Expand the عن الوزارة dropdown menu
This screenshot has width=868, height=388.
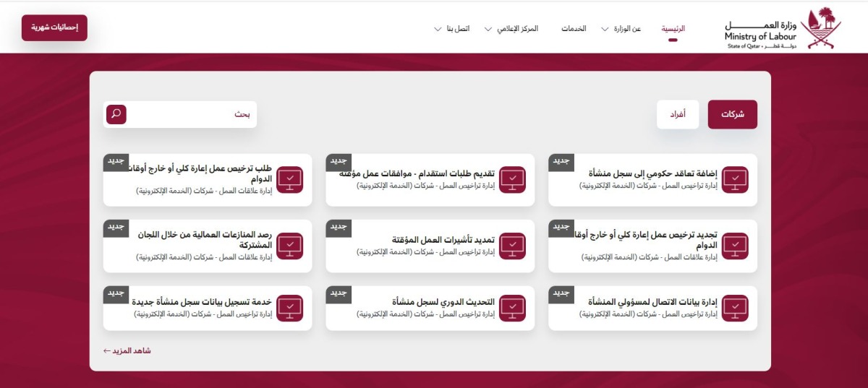[620, 29]
